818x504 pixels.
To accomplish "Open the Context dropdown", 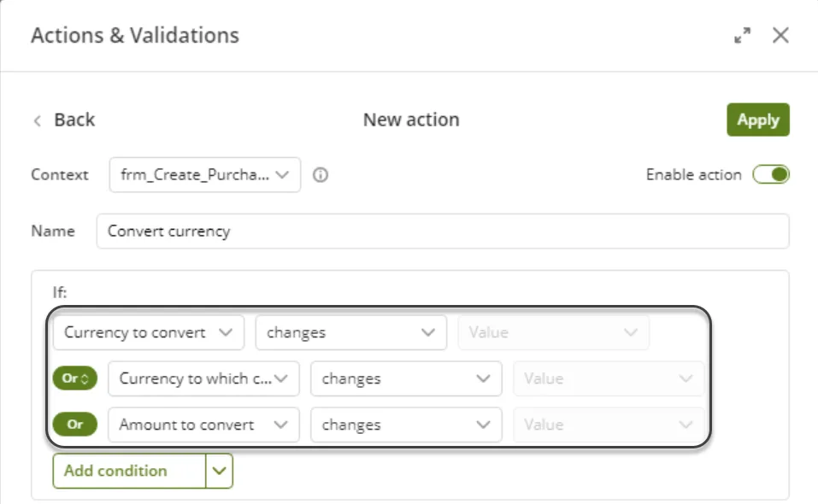I will tap(205, 174).
